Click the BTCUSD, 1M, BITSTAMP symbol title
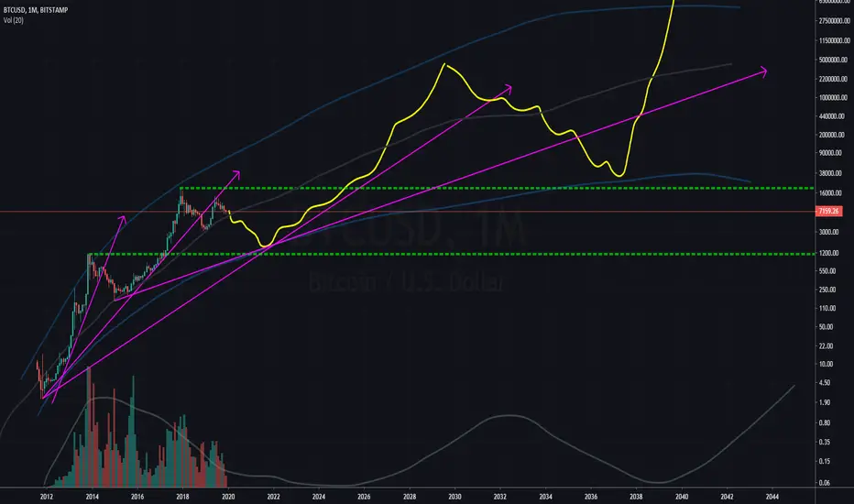 click(36, 10)
